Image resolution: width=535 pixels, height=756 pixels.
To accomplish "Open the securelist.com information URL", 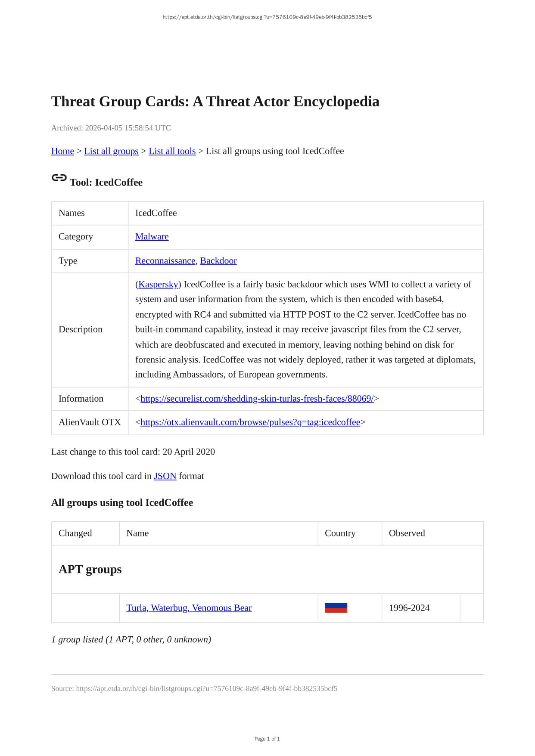I will pos(257,399).
